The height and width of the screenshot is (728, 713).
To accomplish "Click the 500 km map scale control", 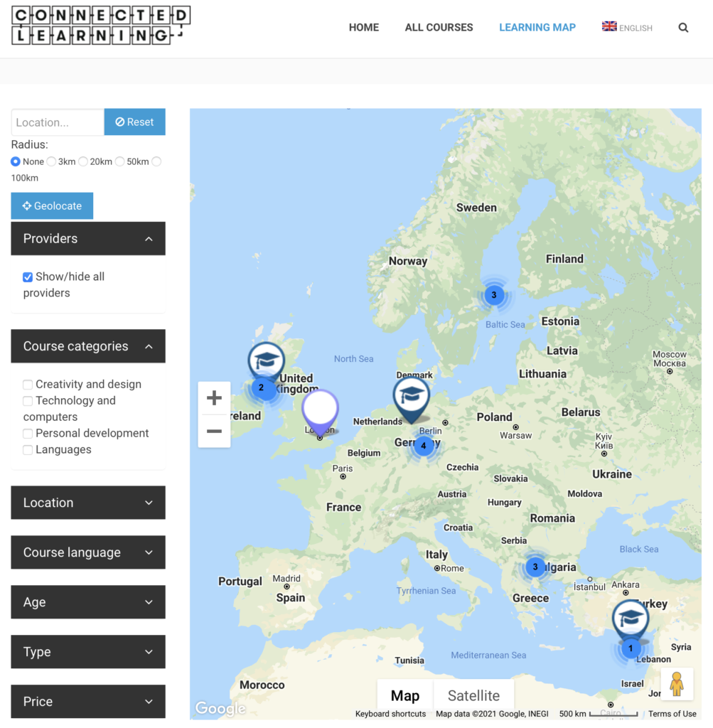I will (x=599, y=714).
